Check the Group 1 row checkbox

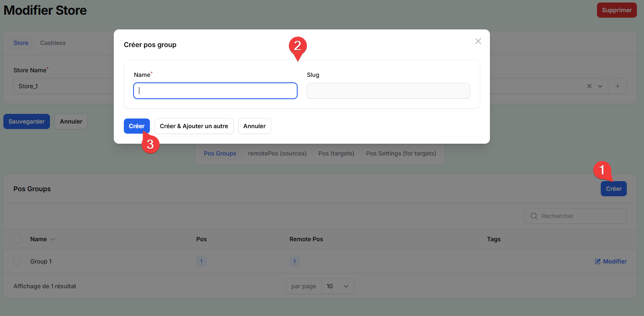point(17,261)
